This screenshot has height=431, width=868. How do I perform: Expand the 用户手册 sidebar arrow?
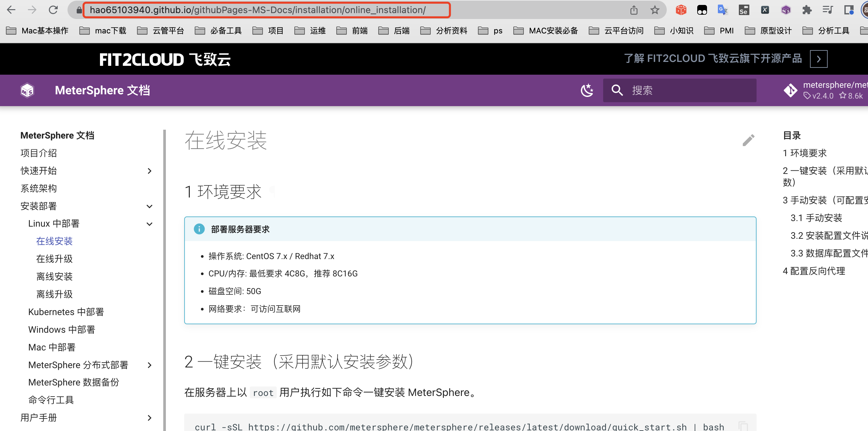pos(149,418)
